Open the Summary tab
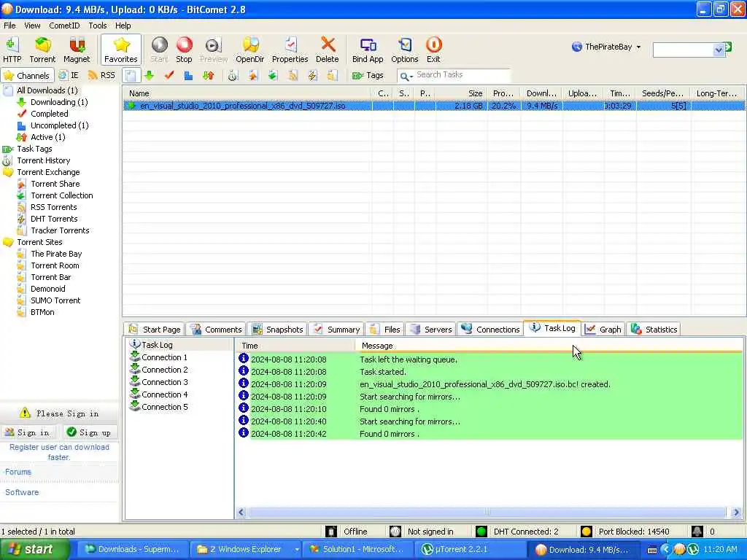This screenshot has height=560, width=747. coord(336,329)
